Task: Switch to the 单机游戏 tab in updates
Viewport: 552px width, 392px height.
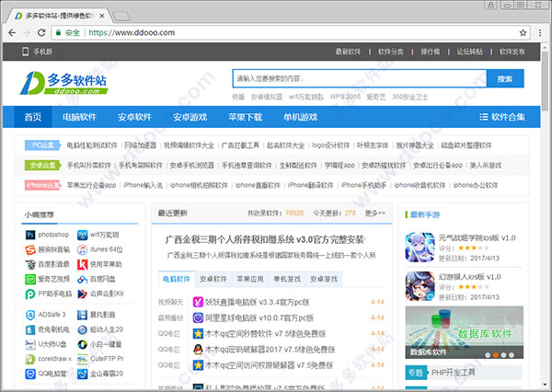Action: (x=288, y=278)
